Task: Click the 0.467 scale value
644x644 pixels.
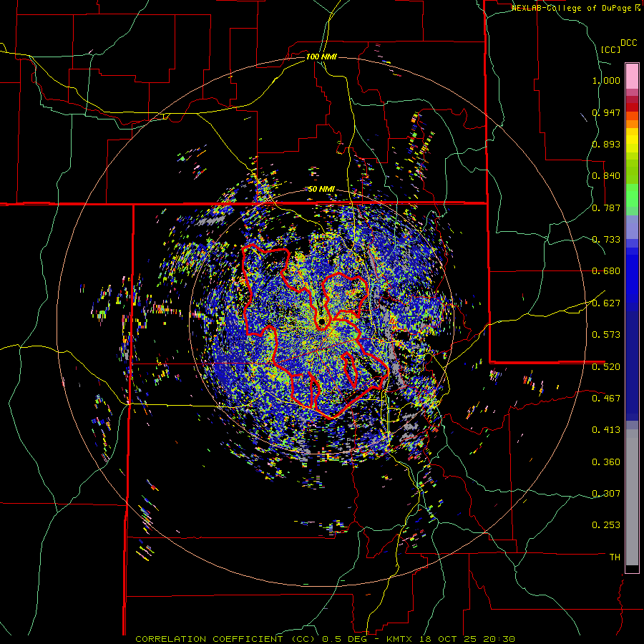Action: [606, 399]
